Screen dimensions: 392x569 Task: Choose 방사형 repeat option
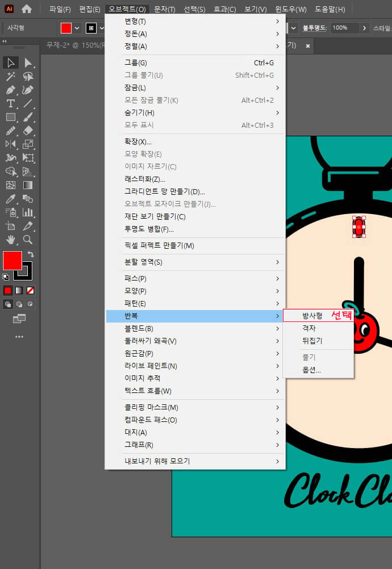(x=318, y=316)
